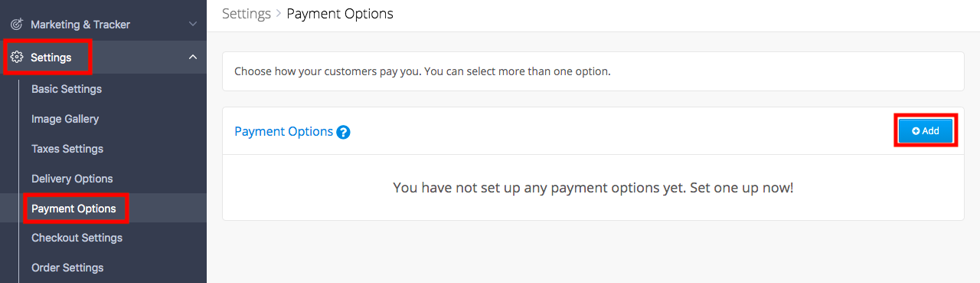
Task: Click the Marketing & Tracker target icon
Action: pos(17,25)
